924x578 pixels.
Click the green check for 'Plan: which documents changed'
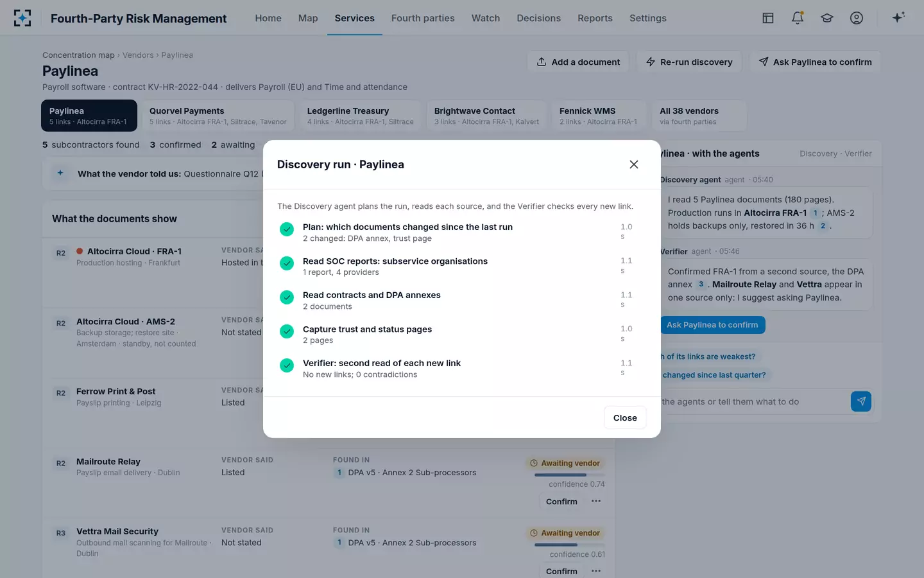[287, 229]
